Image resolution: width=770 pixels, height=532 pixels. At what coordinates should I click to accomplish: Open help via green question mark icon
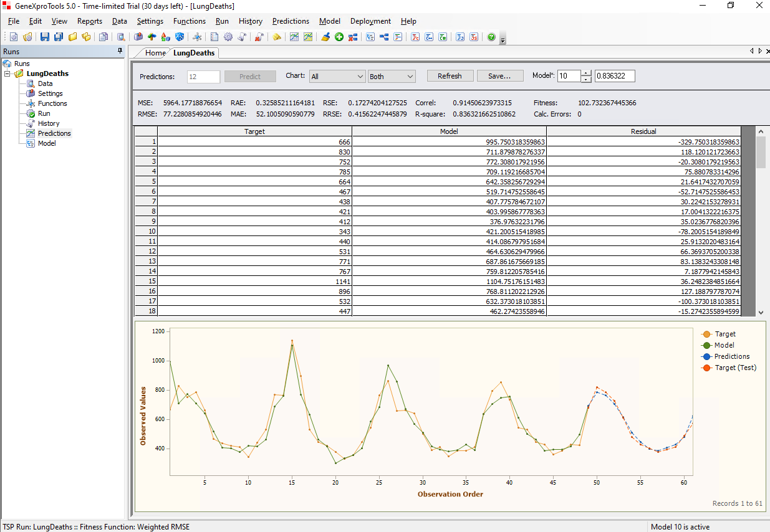click(491, 37)
